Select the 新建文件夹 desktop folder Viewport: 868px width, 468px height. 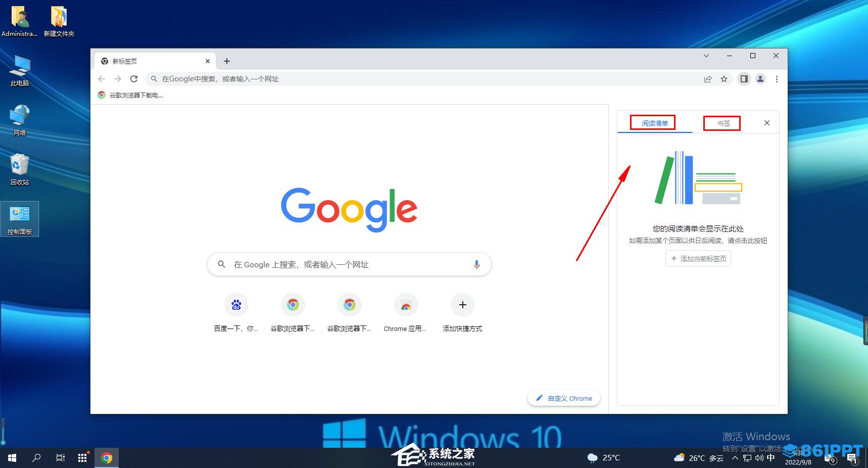59,22
